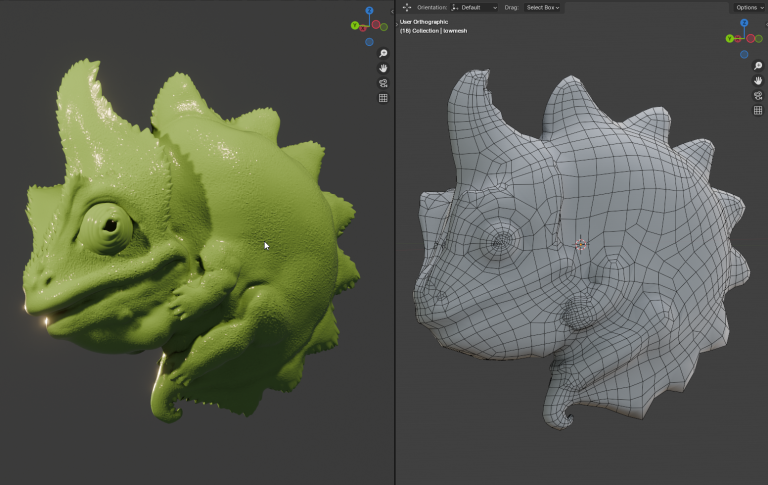Expand the right viewport toolbar arrow
Screen dimensions: 768x485
[x=397, y=24]
